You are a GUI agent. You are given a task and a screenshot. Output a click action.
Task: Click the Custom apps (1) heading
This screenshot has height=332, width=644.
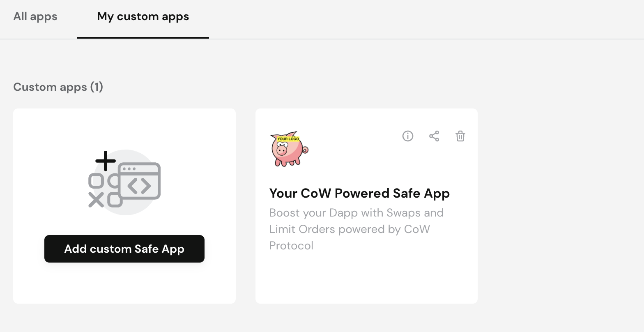(x=58, y=87)
